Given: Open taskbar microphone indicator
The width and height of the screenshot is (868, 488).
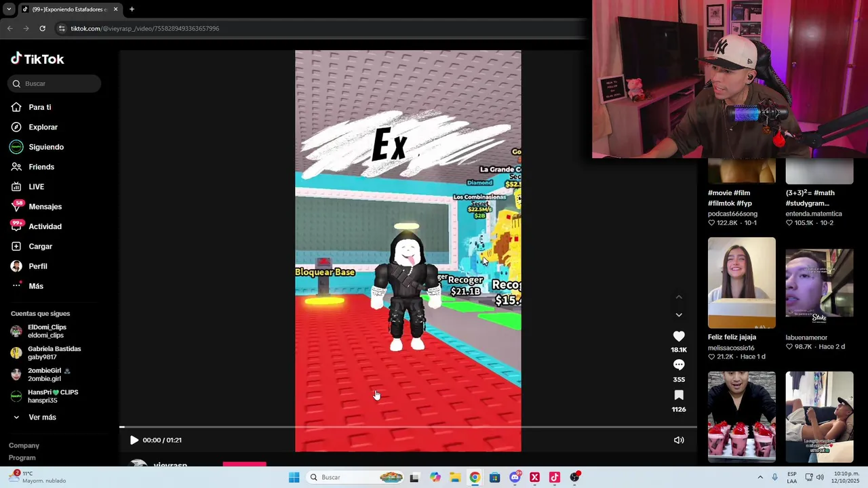Looking at the screenshot, I should click(775, 477).
